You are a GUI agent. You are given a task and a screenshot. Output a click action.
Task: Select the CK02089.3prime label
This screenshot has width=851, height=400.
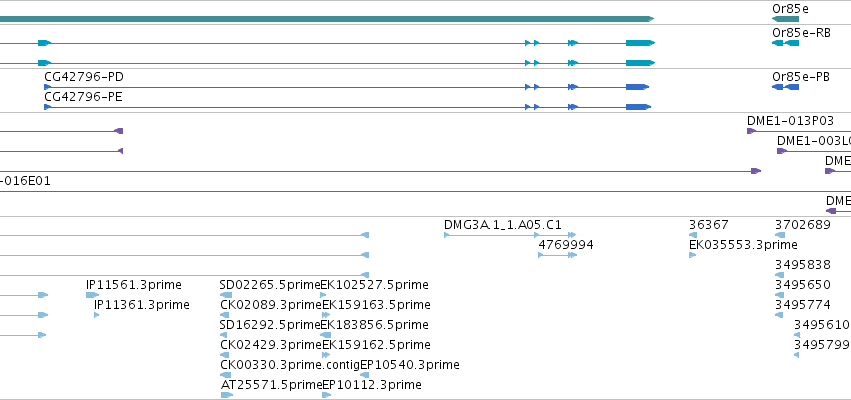click(271, 304)
